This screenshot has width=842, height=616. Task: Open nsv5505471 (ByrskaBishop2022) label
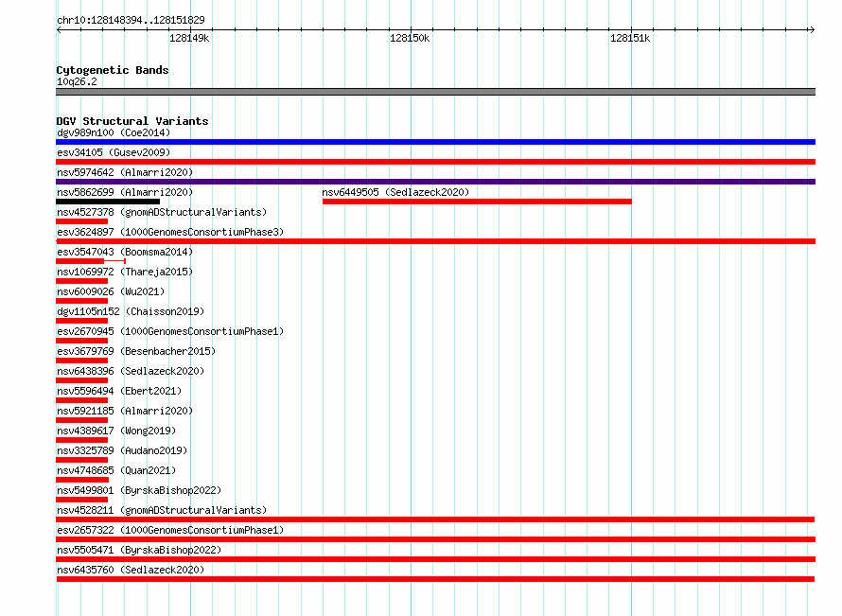139,550
